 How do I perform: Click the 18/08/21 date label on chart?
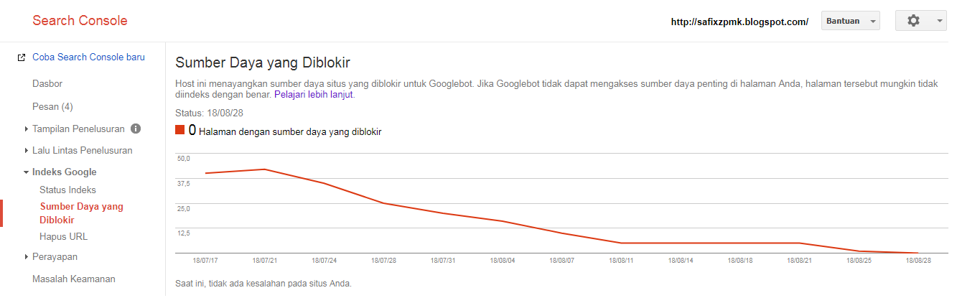pos(799,260)
